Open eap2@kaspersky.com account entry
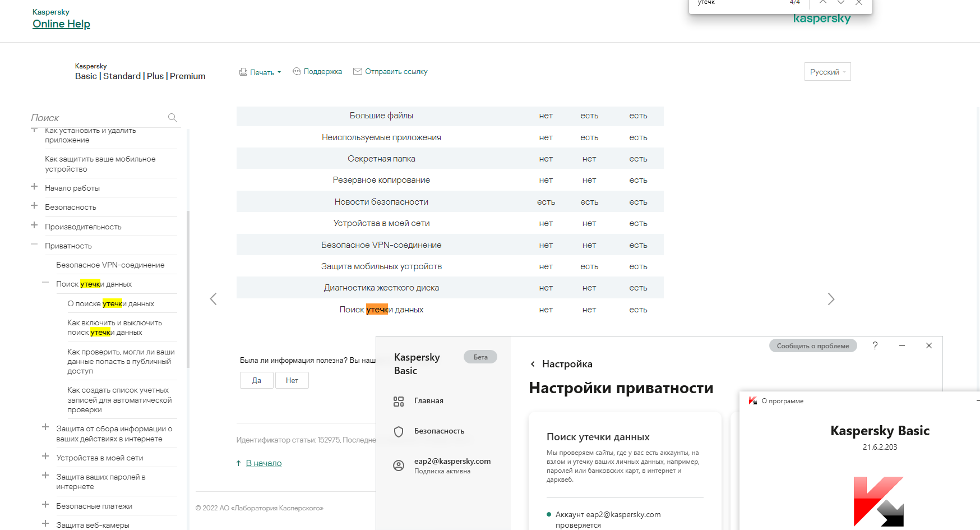Screen dimensions: 980x530 point(452,466)
